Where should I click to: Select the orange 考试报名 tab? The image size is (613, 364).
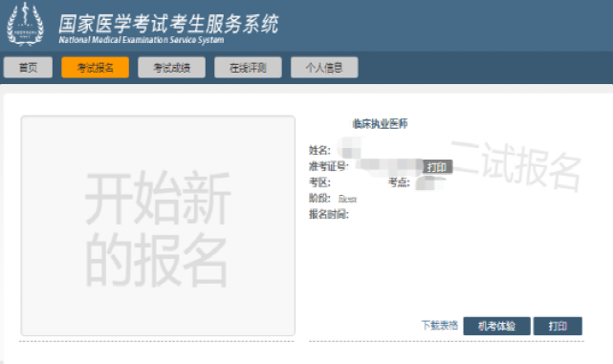[95, 68]
